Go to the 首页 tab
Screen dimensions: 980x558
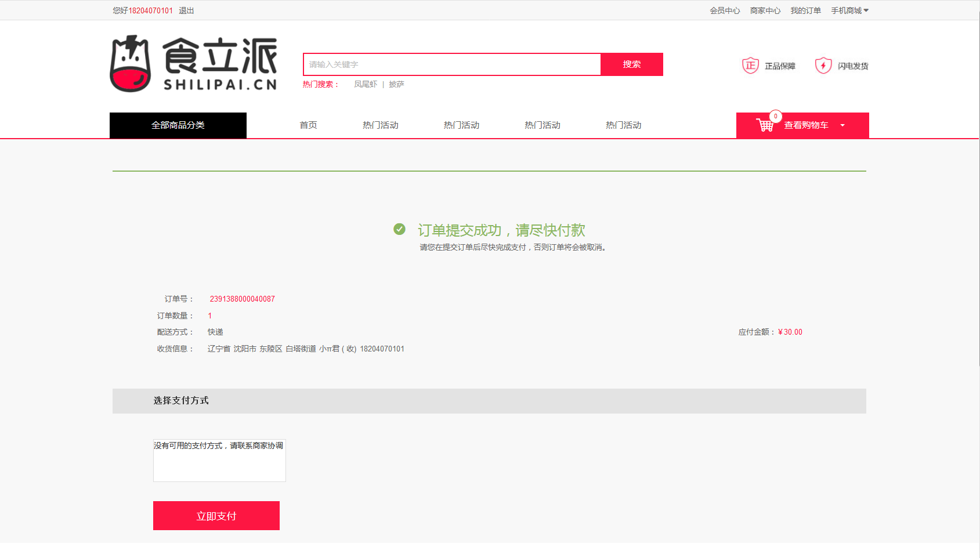click(308, 125)
